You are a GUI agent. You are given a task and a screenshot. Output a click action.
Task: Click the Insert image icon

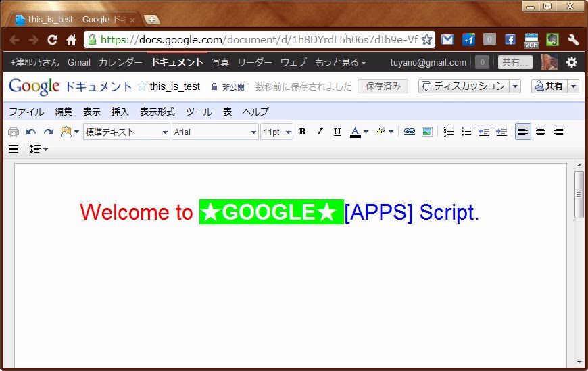coord(426,132)
